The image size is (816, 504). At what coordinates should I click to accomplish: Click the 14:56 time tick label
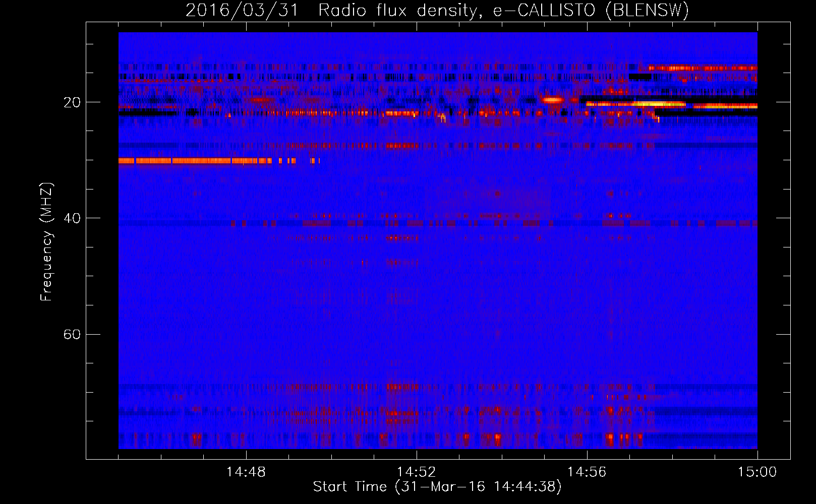click(587, 472)
